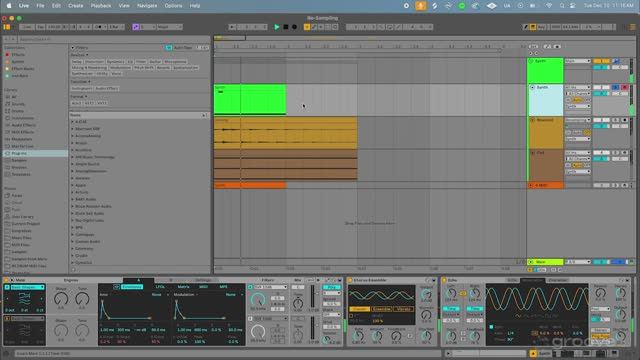Toggle Meld engine B on/off switch
The width and height of the screenshot is (640, 360).
pyautogui.click(x=7, y=318)
